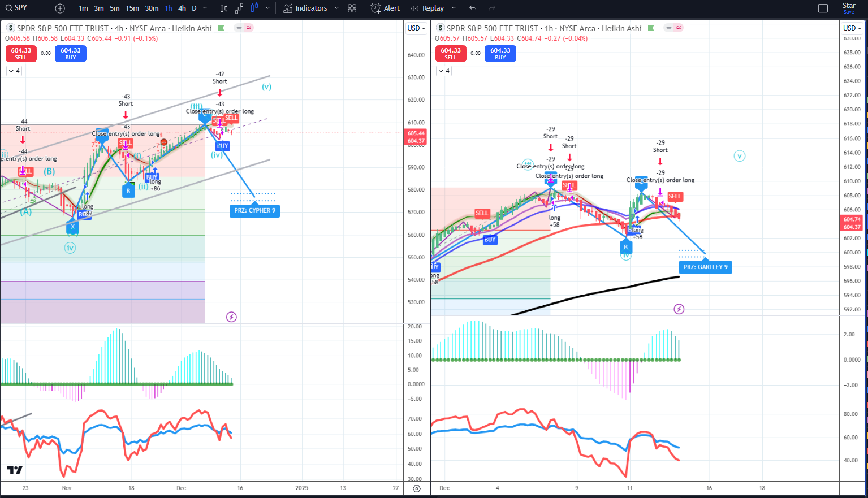Click the circled iv wave label on 4h chart
Viewport: 868px width, 498px height.
(x=70, y=248)
